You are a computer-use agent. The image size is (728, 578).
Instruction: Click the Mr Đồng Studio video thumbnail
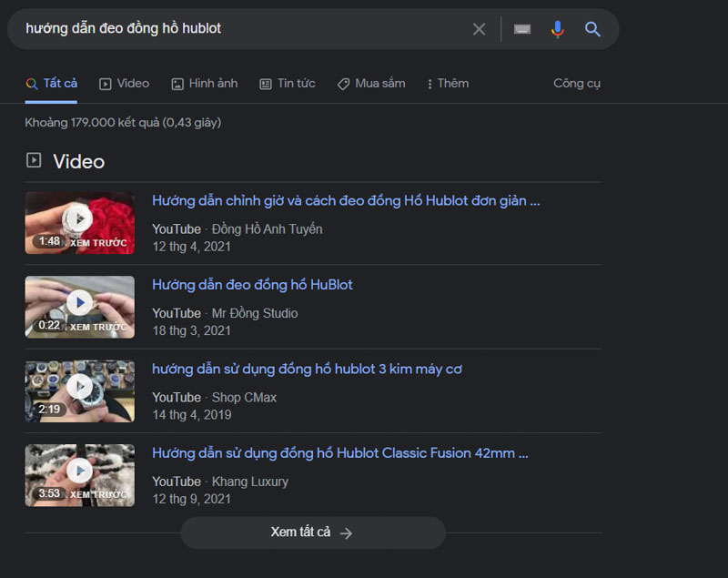click(x=79, y=307)
